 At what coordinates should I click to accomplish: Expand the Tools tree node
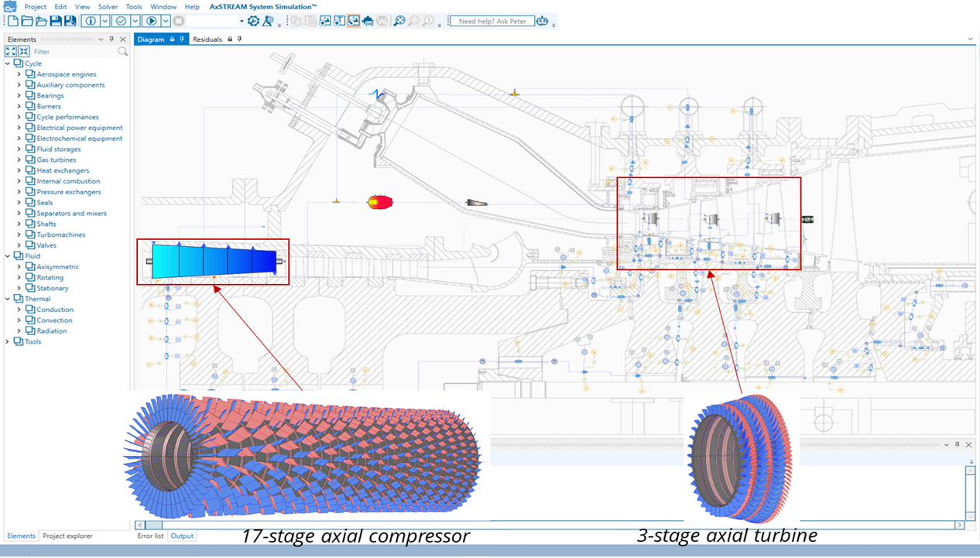(x=8, y=341)
